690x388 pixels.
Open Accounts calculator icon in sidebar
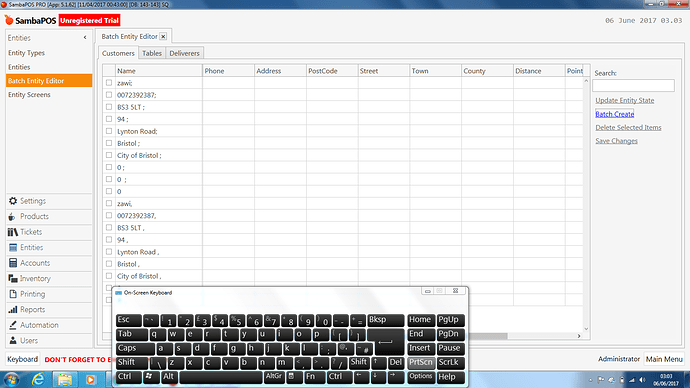[x=13, y=263]
